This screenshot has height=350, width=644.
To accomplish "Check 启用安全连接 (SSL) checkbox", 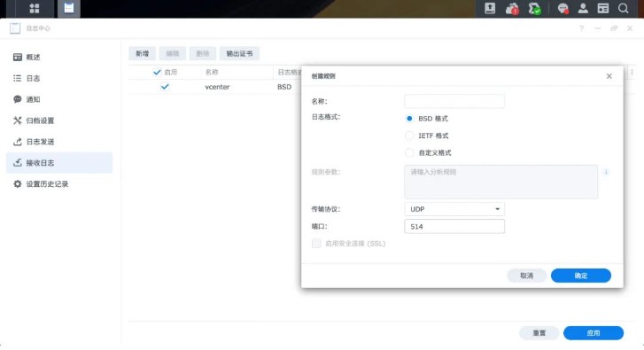I will pyautogui.click(x=316, y=244).
